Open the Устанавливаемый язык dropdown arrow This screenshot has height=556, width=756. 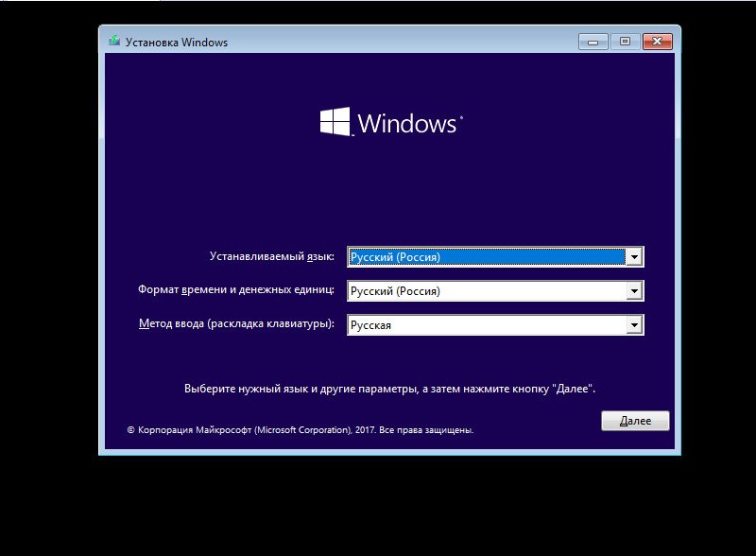point(634,257)
